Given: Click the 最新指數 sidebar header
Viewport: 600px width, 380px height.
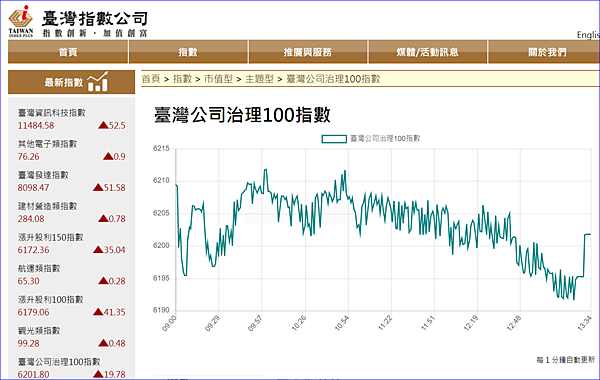Looking at the screenshot, I should (x=72, y=82).
